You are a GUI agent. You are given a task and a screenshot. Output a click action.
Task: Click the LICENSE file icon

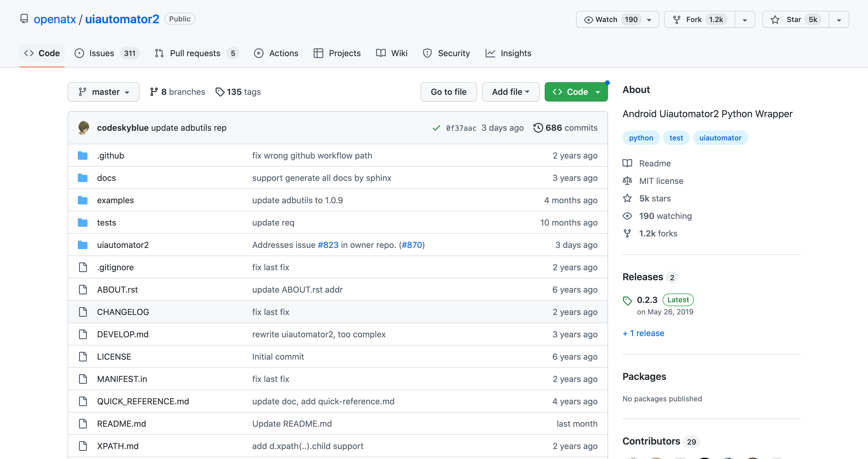pos(83,356)
